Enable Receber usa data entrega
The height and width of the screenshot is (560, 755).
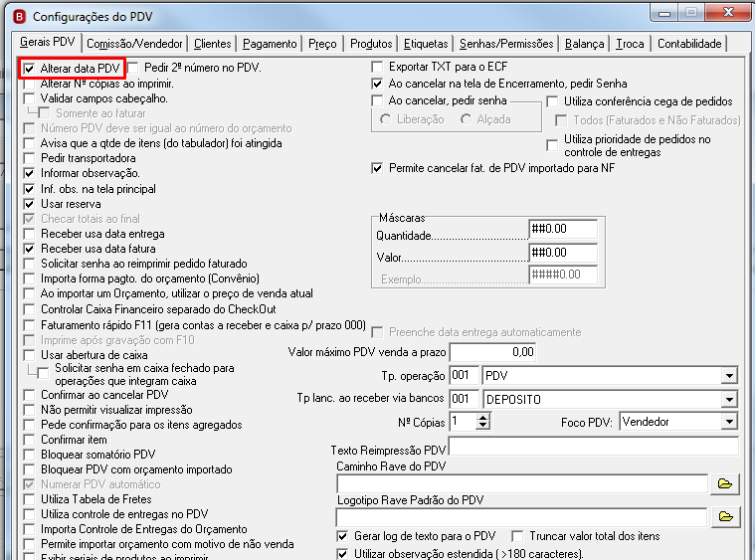[x=30, y=234]
